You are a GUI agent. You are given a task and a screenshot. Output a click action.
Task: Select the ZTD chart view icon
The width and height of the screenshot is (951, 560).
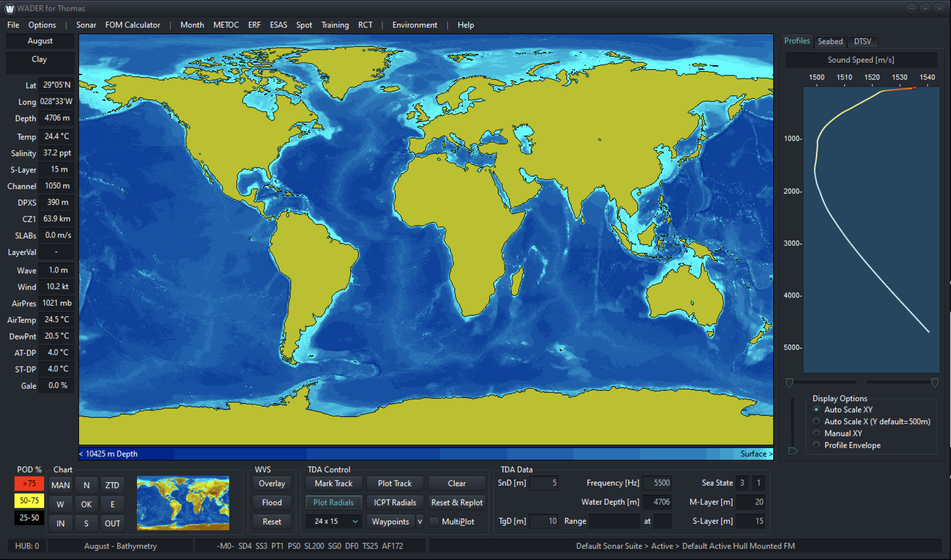coord(112,485)
